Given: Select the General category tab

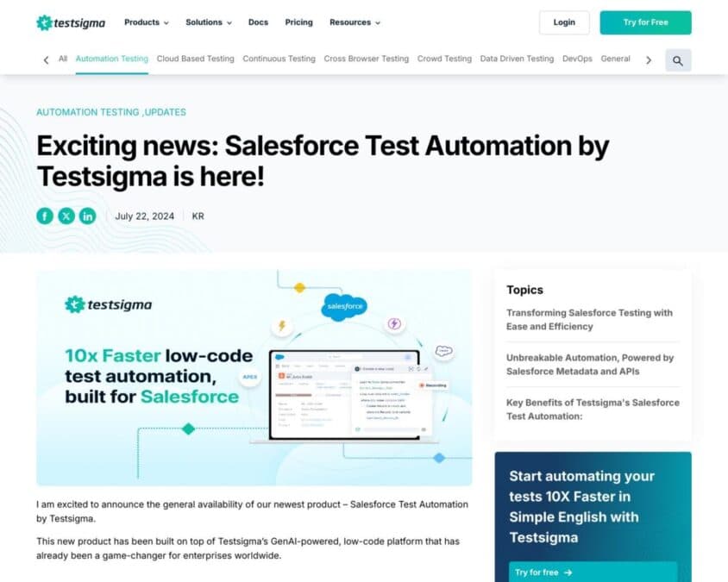Looking at the screenshot, I should pyautogui.click(x=615, y=59).
